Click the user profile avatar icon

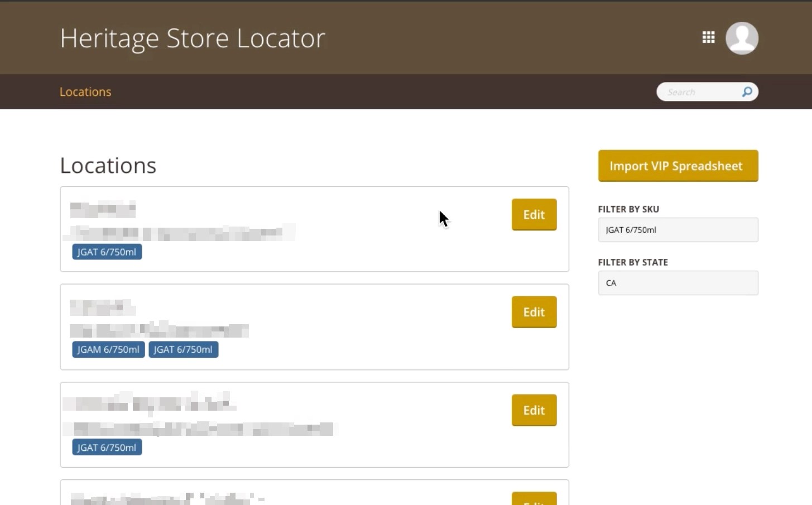click(742, 37)
